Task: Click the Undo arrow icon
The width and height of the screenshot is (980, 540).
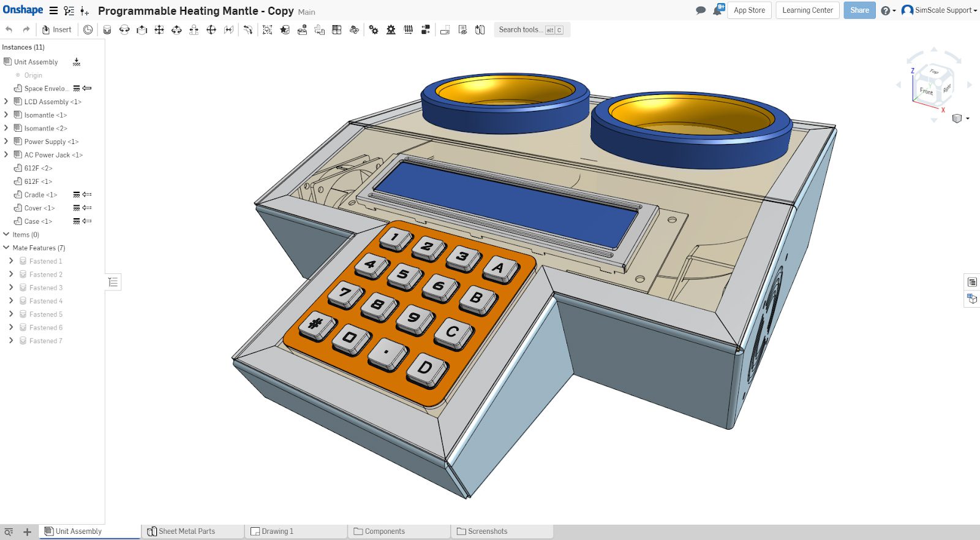Action: [9, 29]
